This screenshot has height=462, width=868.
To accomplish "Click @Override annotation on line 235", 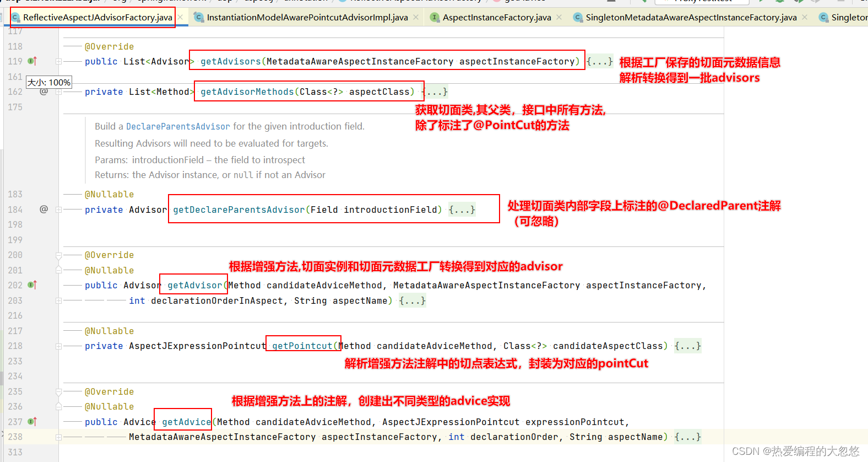I will 109,392.
